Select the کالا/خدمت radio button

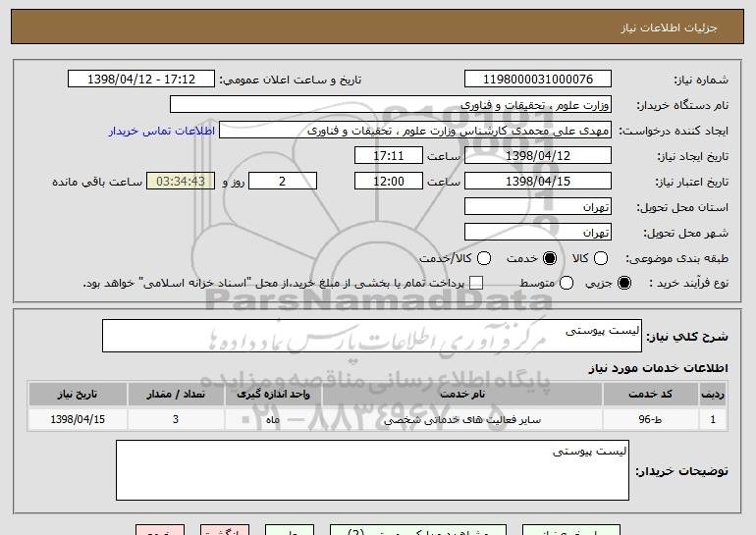(x=484, y=258)
